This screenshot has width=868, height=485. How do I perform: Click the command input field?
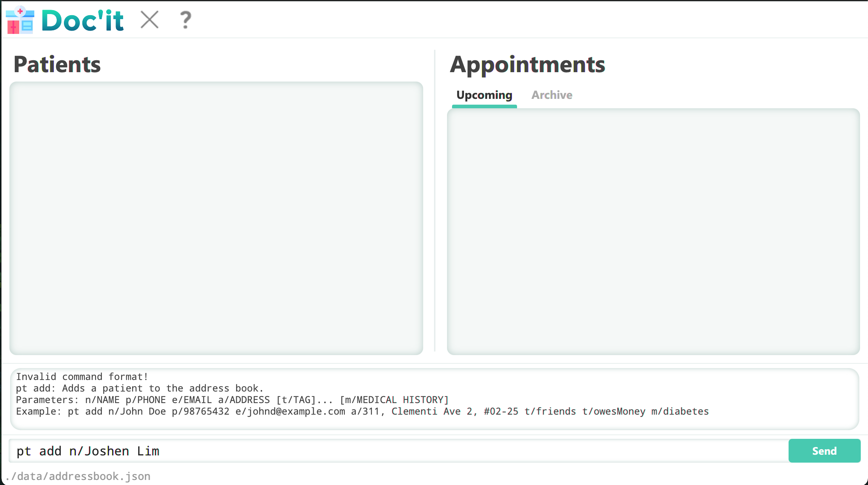[397, 451]
